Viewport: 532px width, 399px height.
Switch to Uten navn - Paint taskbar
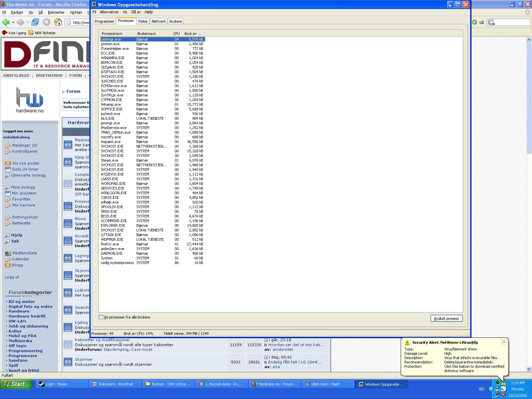329,384
